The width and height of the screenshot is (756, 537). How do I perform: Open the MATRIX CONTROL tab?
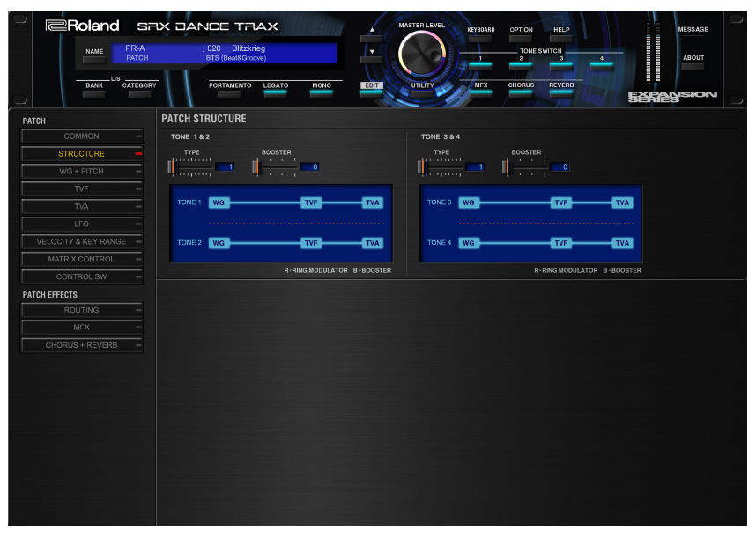[81, 259]
